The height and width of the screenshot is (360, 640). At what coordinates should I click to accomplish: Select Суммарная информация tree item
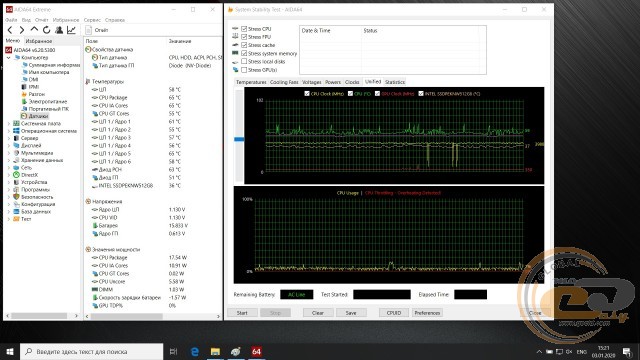tap(54, 65)
